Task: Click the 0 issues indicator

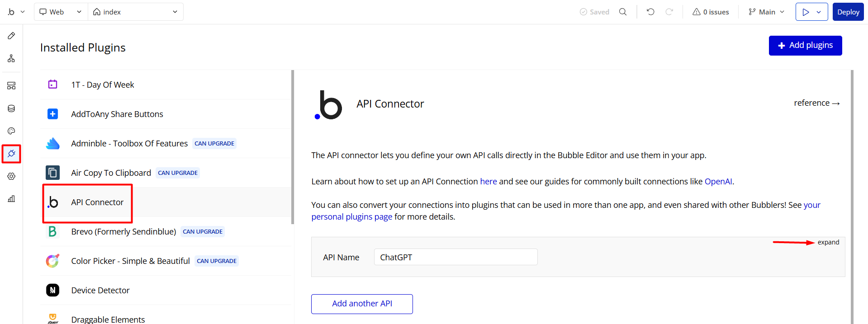Action: point(711,12)
